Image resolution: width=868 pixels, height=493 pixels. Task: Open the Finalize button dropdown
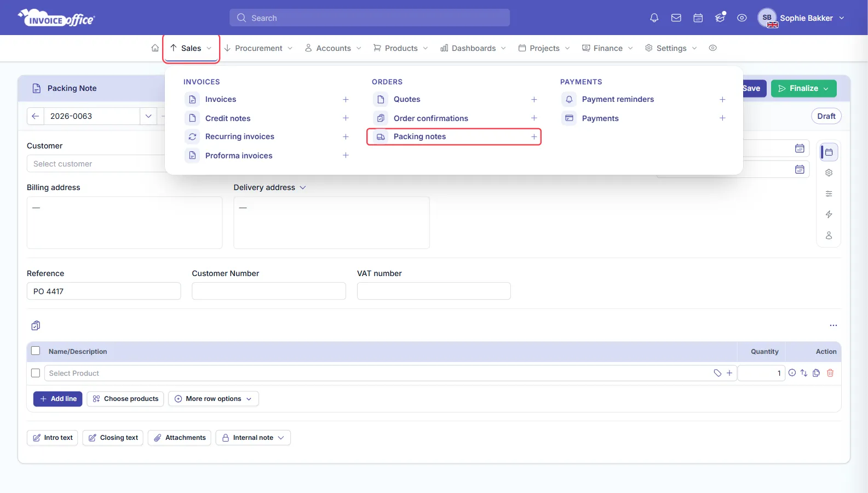click(826, 89)
